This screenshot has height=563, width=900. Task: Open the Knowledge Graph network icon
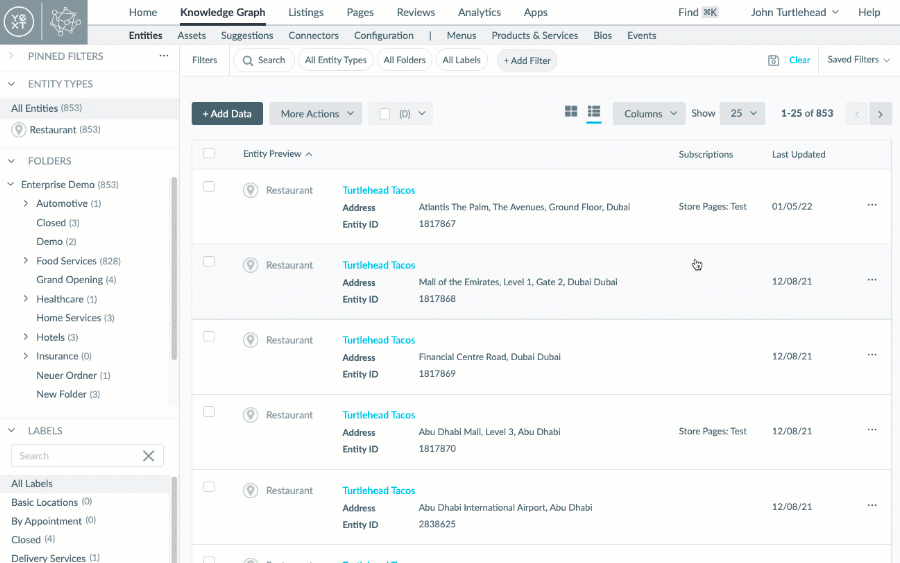click(x=65, y=22)
